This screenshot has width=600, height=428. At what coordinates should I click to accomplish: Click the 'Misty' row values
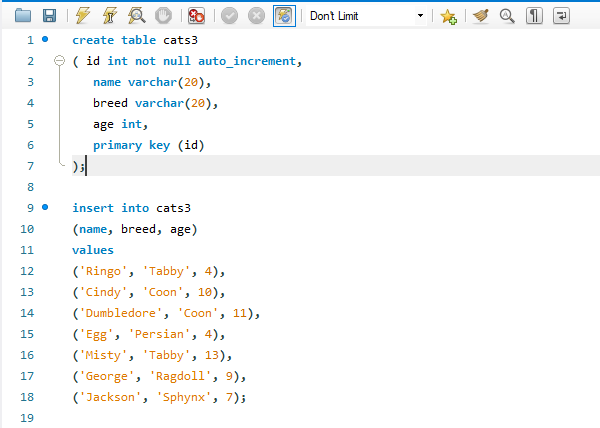[x=152, y=355]
